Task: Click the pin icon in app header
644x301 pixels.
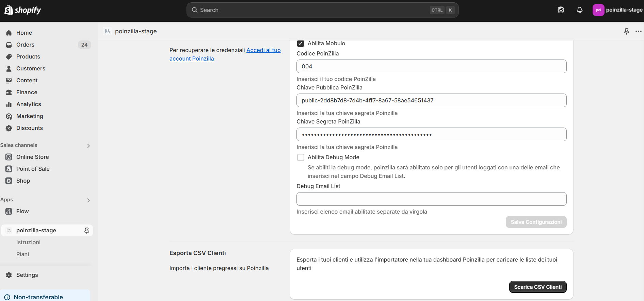Action: 627,31
